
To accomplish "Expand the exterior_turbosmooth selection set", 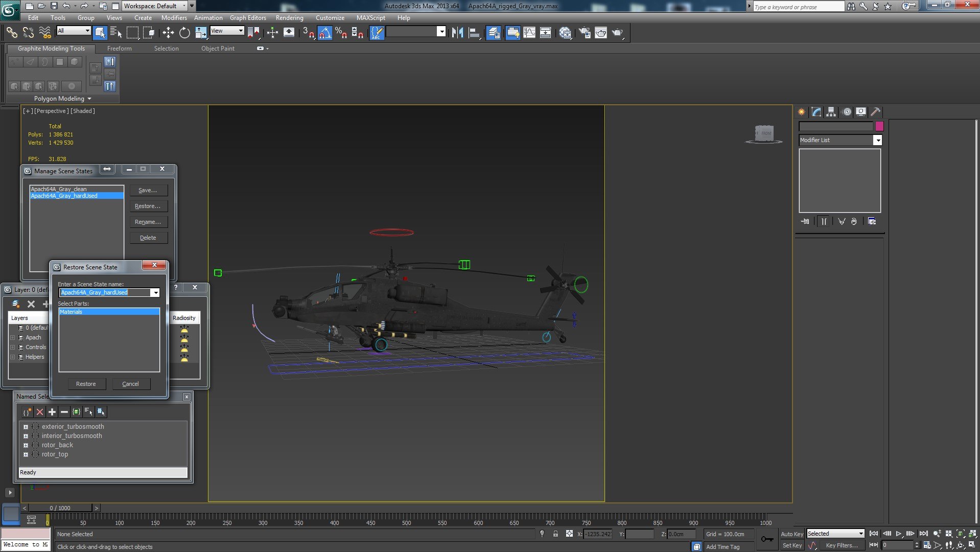I will (26, 427).
